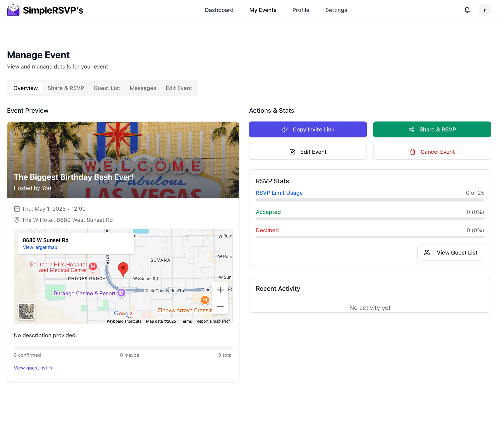The image size is (504, 425).
Task: Click Durango Casino & Resort marker icon
Action: click(121, 293)
